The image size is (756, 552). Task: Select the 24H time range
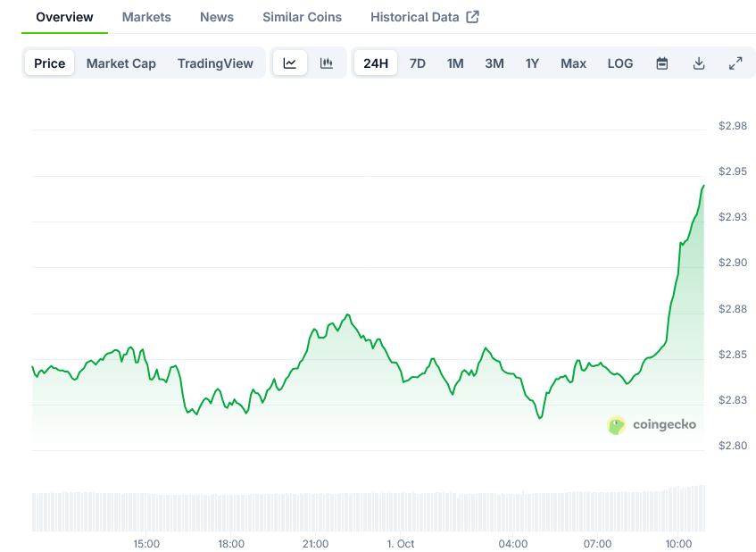pos(376,63)
